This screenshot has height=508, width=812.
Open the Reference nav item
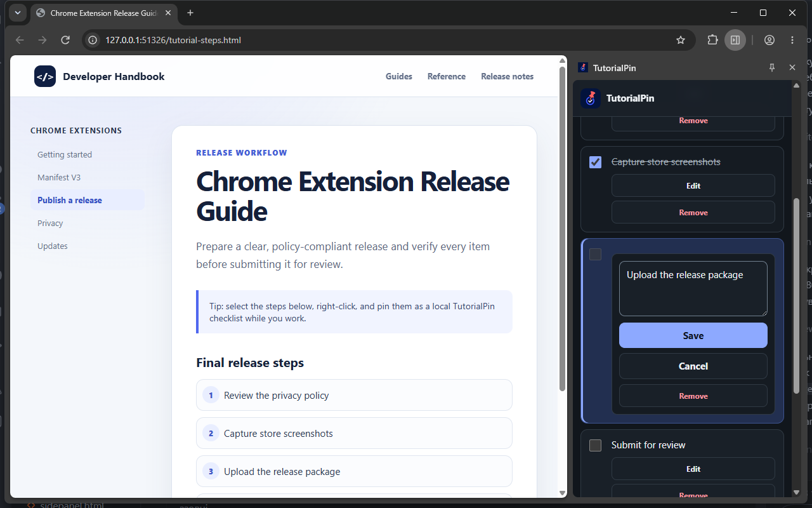[447, 76]
